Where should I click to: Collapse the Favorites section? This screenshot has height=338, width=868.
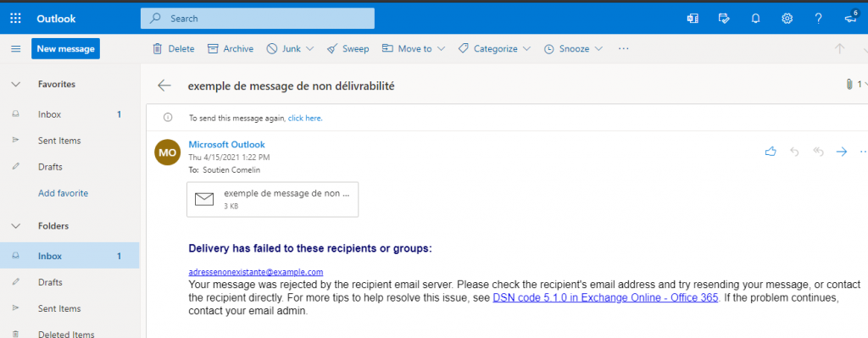16,85
